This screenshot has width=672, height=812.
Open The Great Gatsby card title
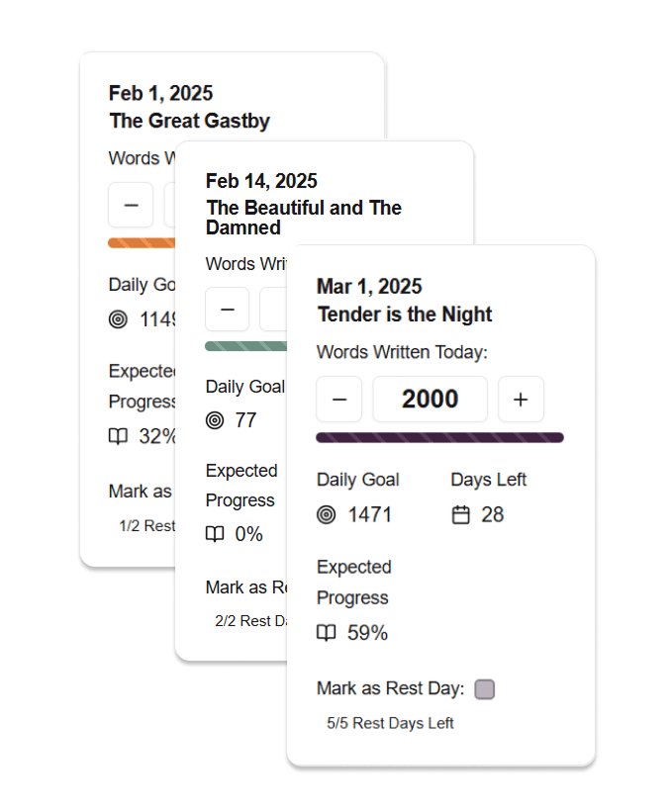pyautogui.click(x=189, y=121)
